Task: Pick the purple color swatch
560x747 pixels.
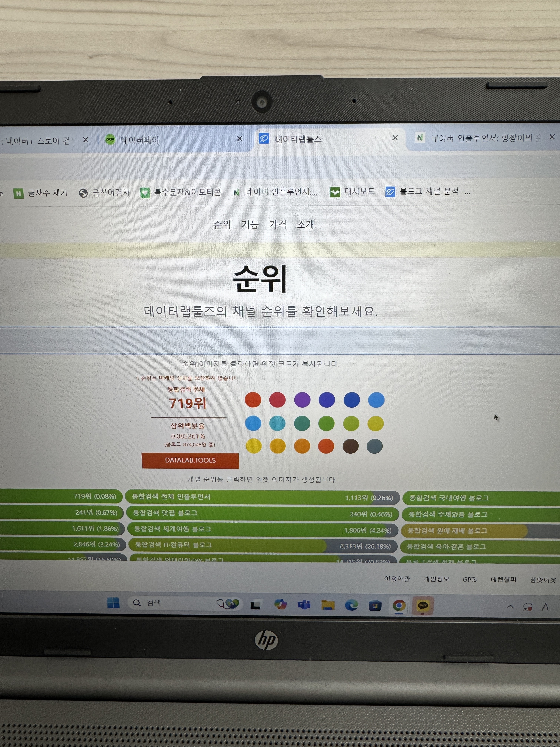Action: pos(302,400)
